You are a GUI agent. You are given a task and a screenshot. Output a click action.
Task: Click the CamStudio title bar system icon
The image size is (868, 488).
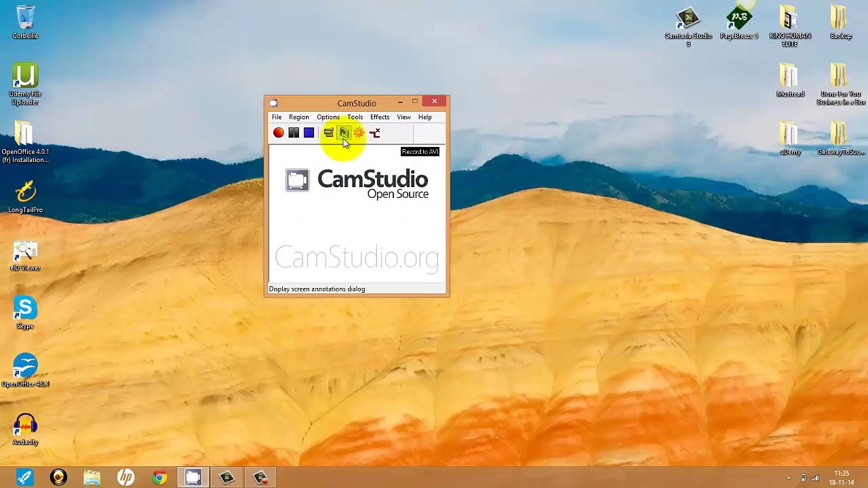(x=273, y=103)
